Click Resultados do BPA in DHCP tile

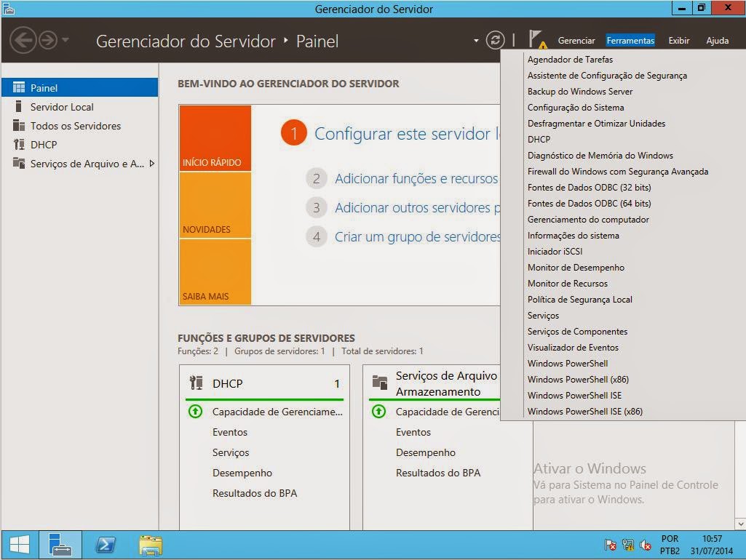[255, 493]
